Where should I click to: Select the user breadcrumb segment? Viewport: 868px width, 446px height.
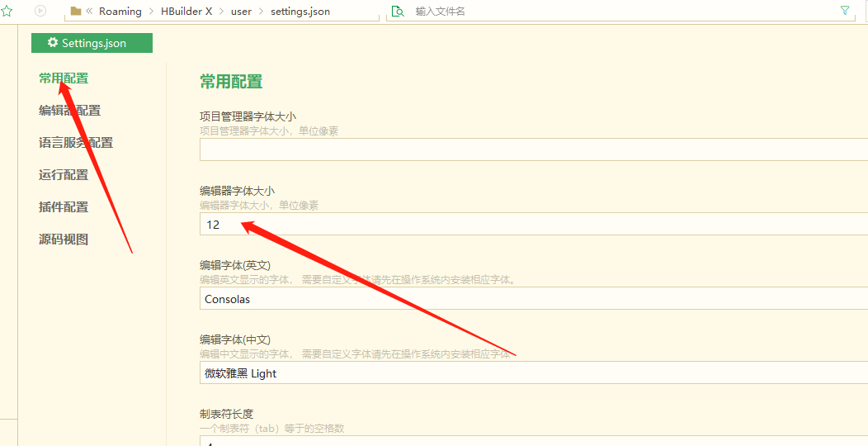click(x=241, y=12)
